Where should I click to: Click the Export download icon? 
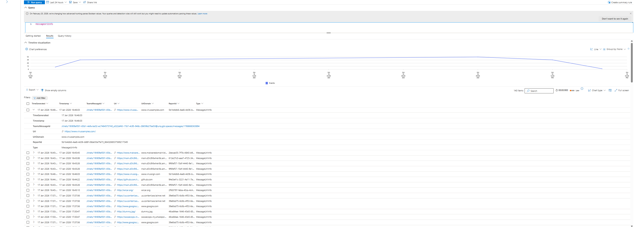pos(27,90)
